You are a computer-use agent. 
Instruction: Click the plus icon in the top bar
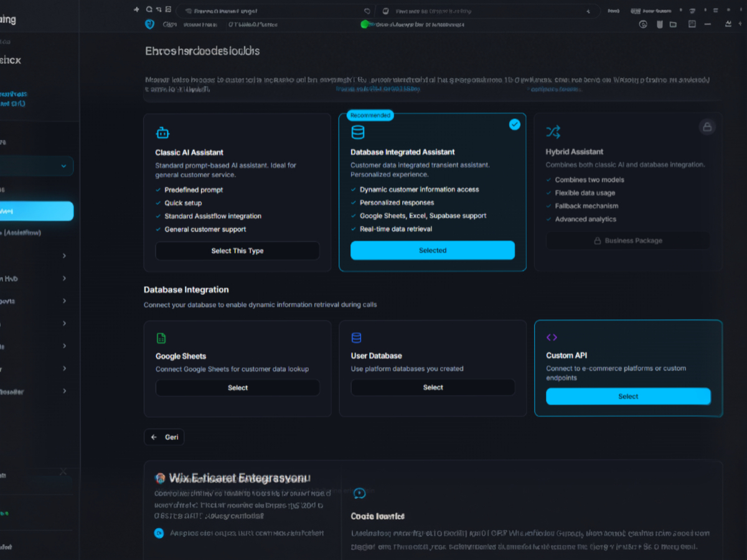click(137, 10)
